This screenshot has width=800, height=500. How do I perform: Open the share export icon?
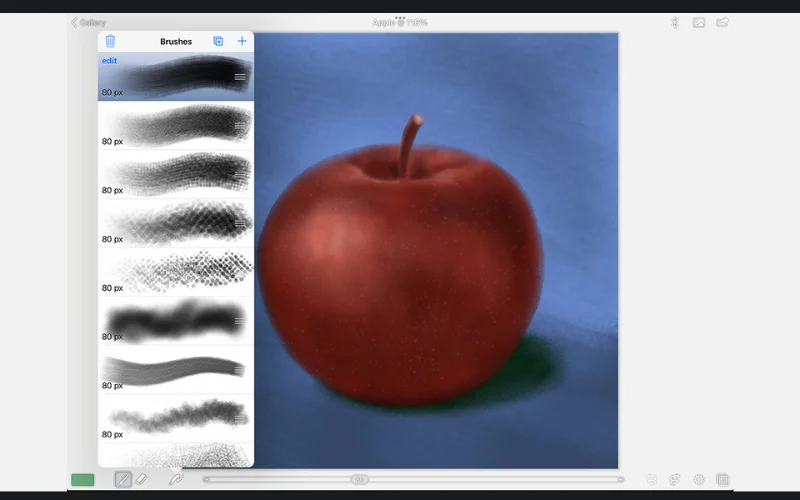pos(722,22)
